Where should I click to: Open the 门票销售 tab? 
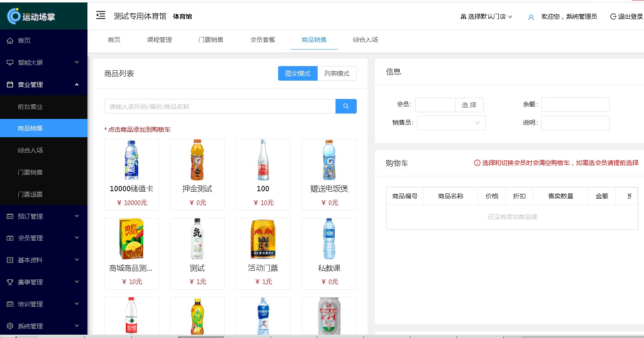point(211,40)
